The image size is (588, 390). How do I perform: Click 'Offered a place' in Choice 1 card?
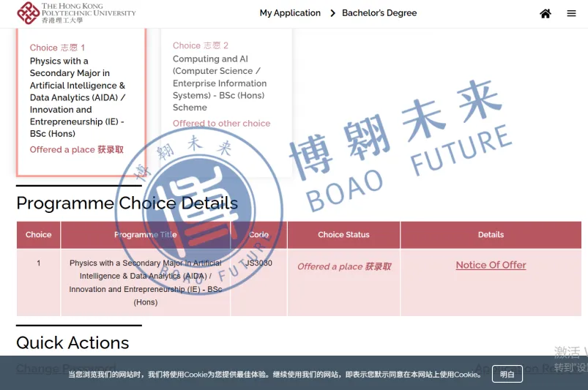click(76, 149)
